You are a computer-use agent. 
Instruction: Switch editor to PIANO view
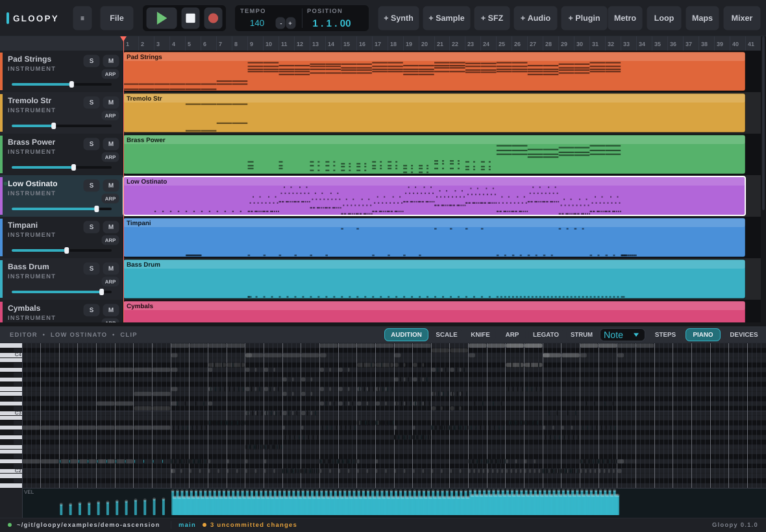pos(702,334)
